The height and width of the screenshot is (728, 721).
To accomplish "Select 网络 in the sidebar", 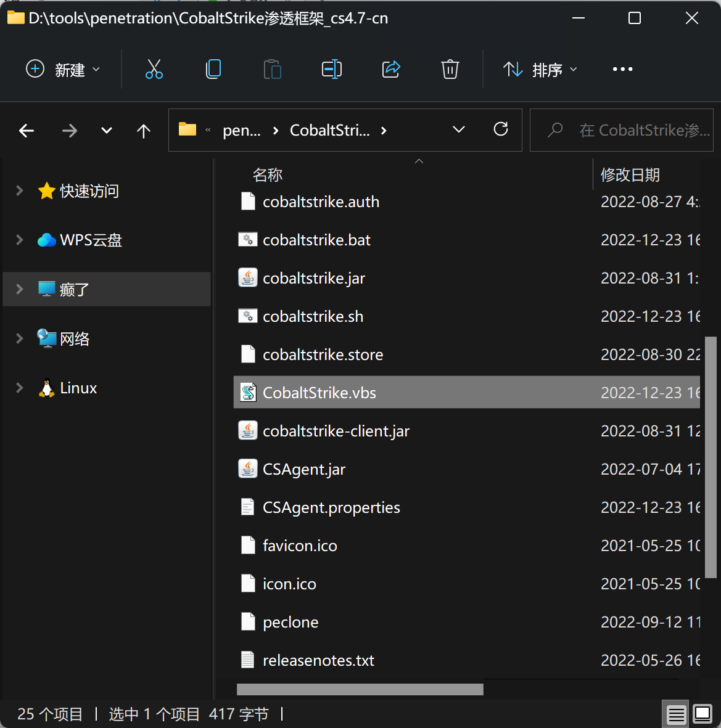I will pyautogui.click(x=75, y=338).
